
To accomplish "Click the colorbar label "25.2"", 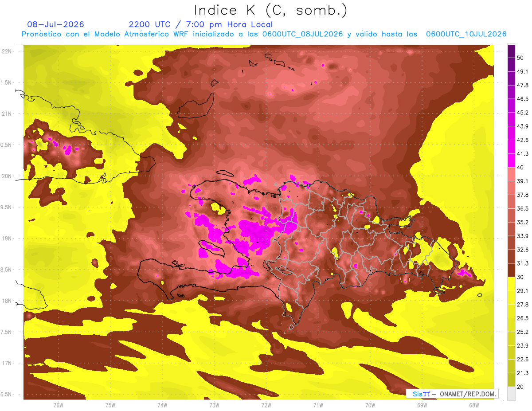I will click(522, 332).
